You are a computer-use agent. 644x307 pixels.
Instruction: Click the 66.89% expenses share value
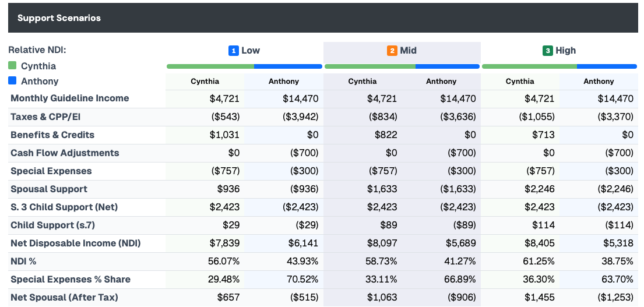[460, 280]
